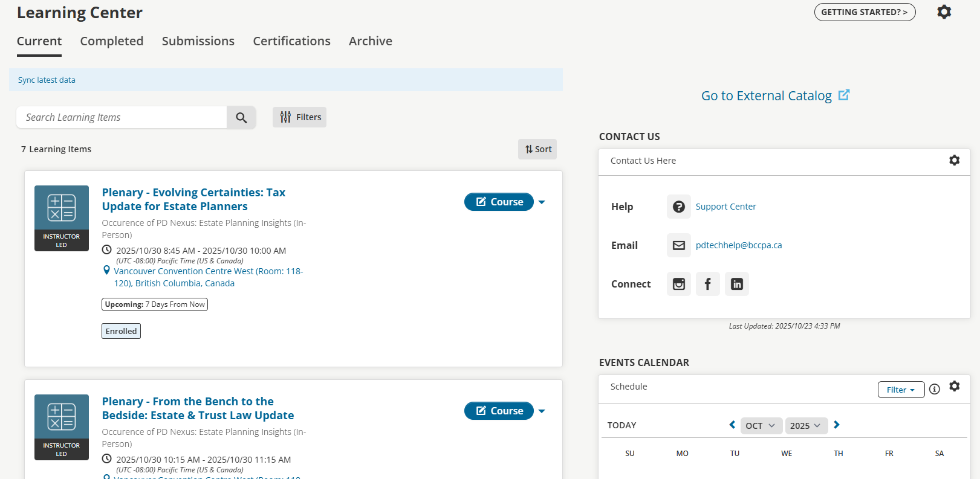Go to previous month in calendar
The image size is (980, 479).
(732, 425)
